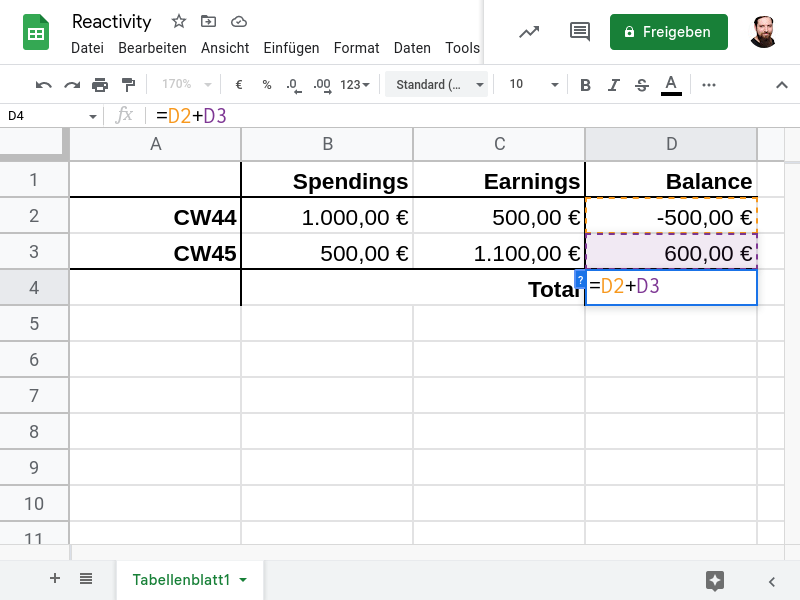Viewport: 800px width, 600px height.
Task: Print the spreadsheet using printer icon
Action: pos(100,85)
